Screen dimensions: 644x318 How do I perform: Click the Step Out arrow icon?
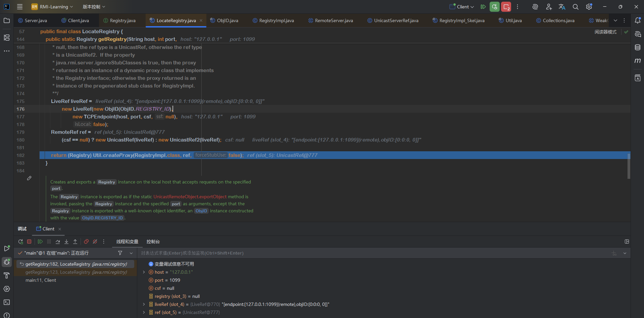75,242
